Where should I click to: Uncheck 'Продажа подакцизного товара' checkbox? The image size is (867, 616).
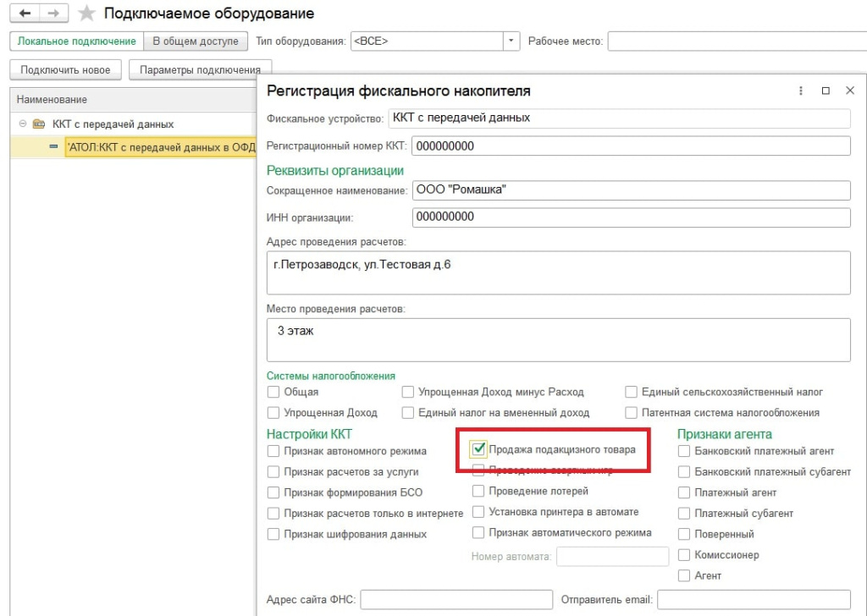(479, 449)
